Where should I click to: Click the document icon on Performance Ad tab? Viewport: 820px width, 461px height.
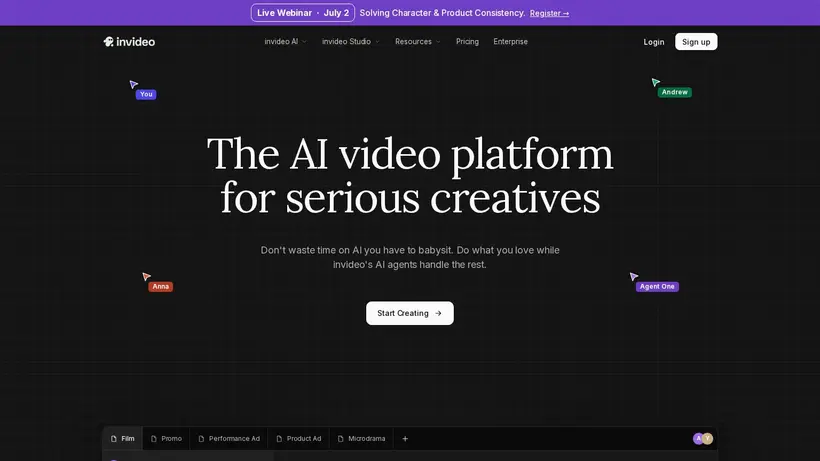tap(201, 439)
